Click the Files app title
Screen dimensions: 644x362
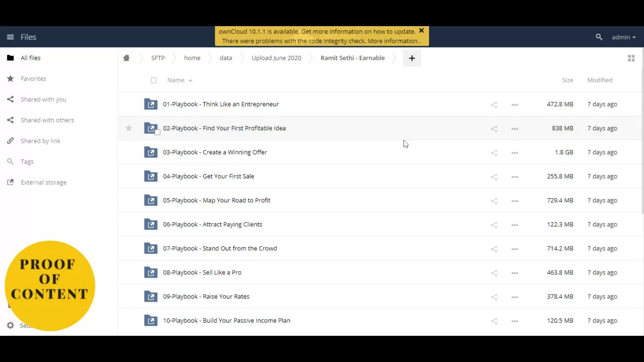tap(28, 37)
